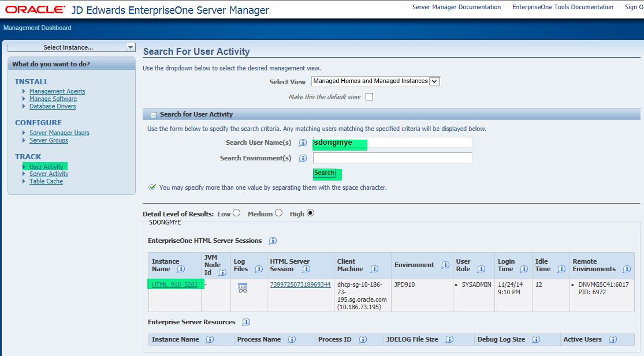Click info icon for Log Files column
Screen dimensions: 644x356
pos(259,269)
